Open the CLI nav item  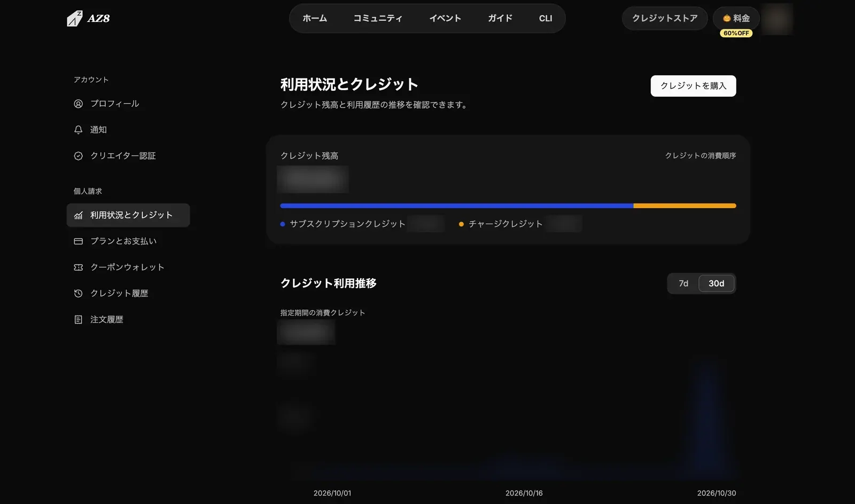point(546,18)
